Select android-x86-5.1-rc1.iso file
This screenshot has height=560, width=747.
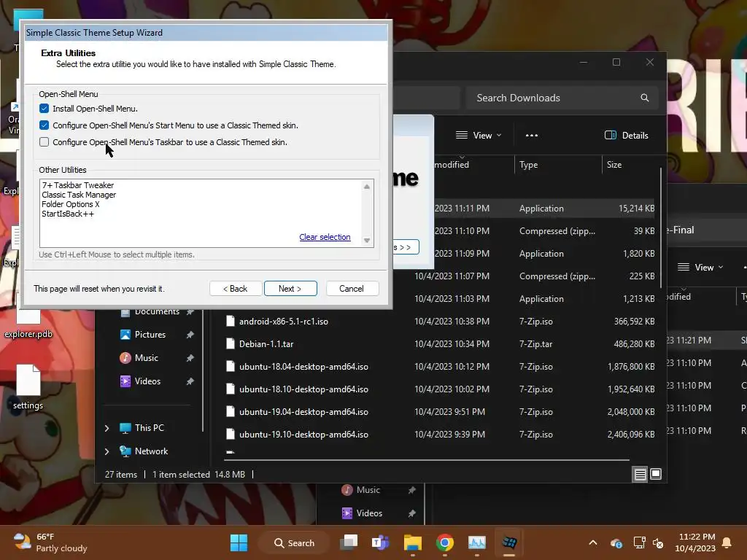click(x=284, y=322)
